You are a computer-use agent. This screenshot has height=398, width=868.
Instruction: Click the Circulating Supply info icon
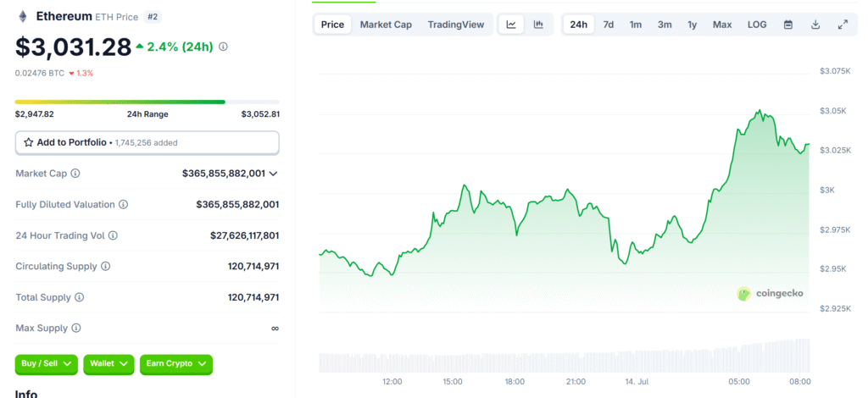tap(106, 267)
